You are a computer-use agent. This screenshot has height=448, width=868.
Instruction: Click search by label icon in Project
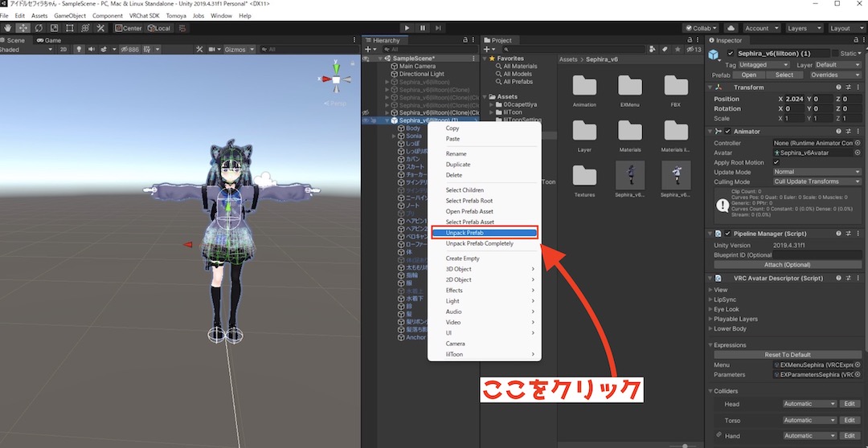point(665,49)
